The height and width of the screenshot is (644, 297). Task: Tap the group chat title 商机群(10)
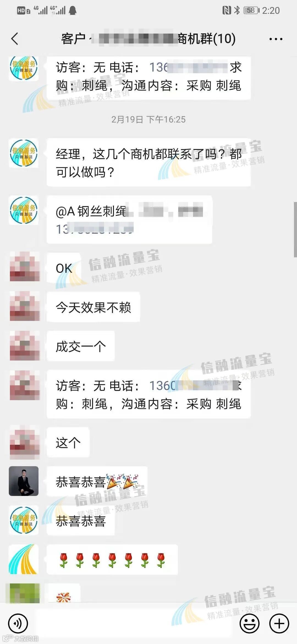pyautogui.click(x=206, y=39)
